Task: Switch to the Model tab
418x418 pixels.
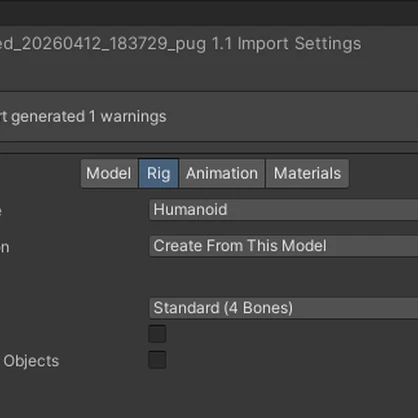Action: pos(109,174)
